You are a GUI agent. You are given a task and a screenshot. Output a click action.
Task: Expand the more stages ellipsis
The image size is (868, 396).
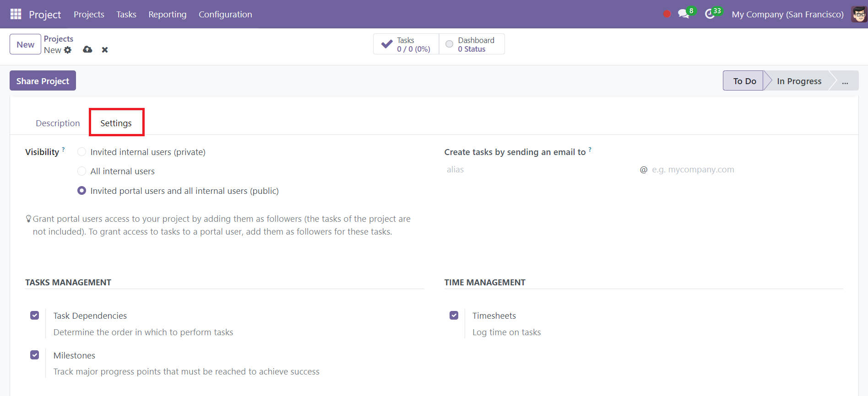(845, 81)
